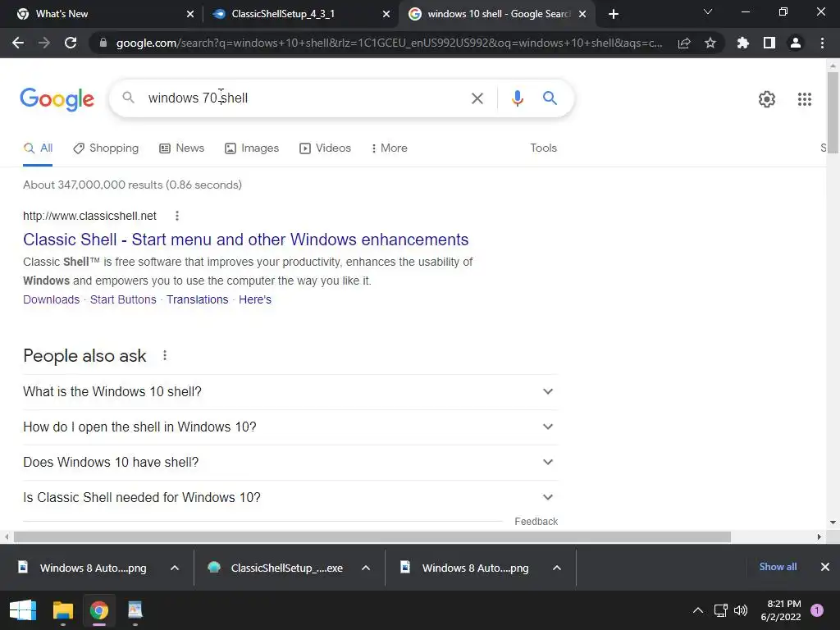
Task: Click the Google logo
Action: (57, 99)
